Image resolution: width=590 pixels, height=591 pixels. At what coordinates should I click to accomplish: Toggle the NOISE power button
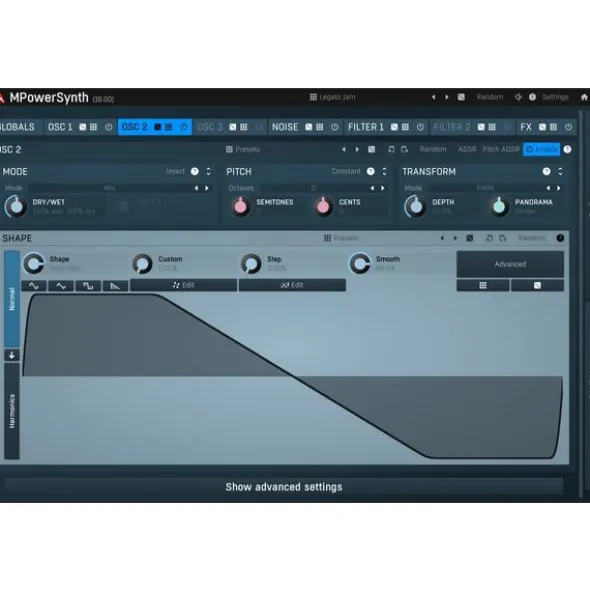[335, 127]
